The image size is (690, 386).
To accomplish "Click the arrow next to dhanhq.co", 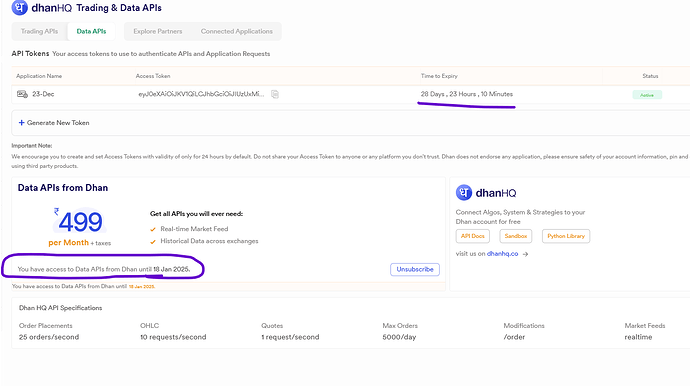I will 525,254.
